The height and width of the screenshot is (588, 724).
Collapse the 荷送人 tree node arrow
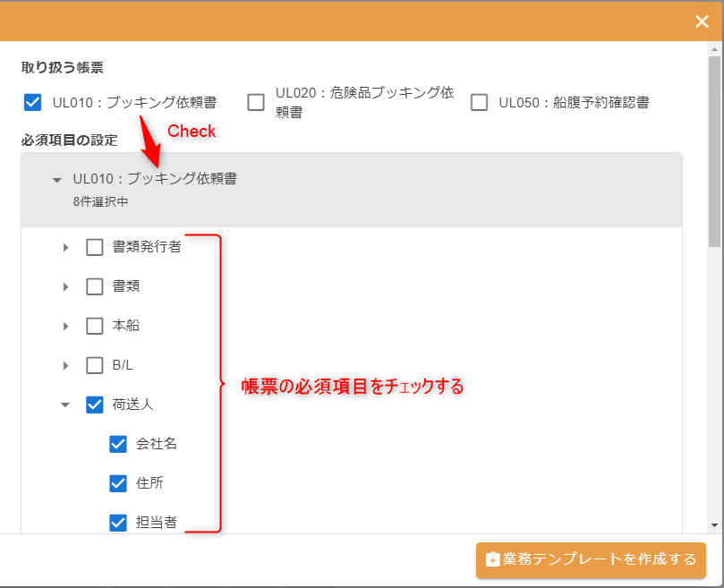(65, 405)
